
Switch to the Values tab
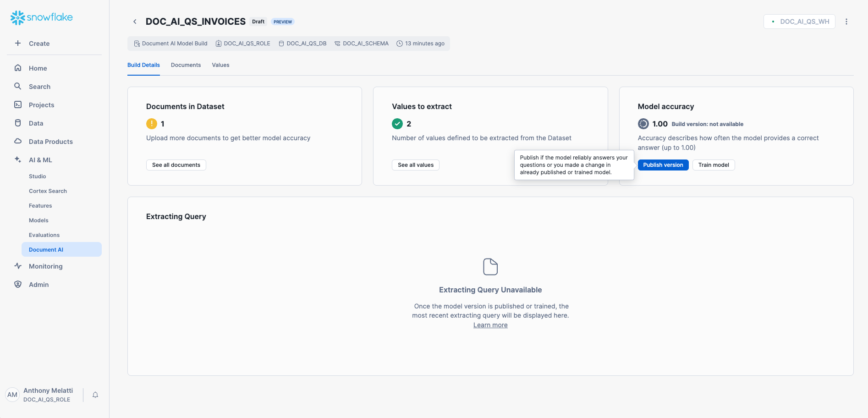(220, 65)
